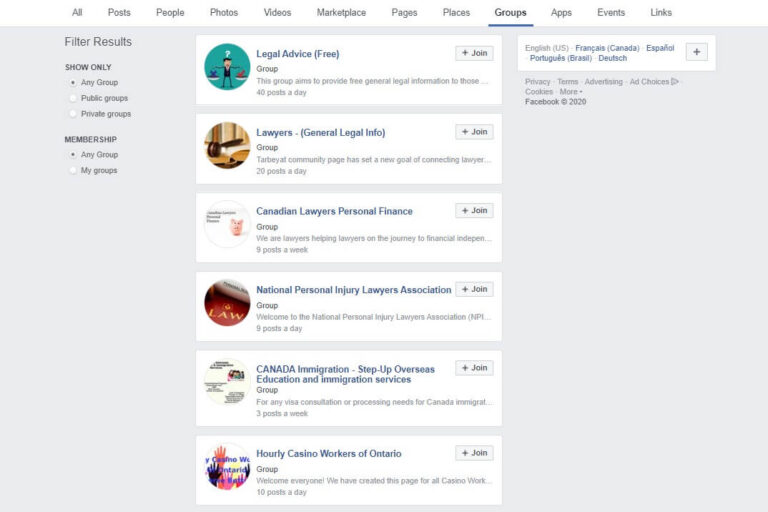Join the Hourly Casino Workers of Ontario group

(x=474, y=453)
